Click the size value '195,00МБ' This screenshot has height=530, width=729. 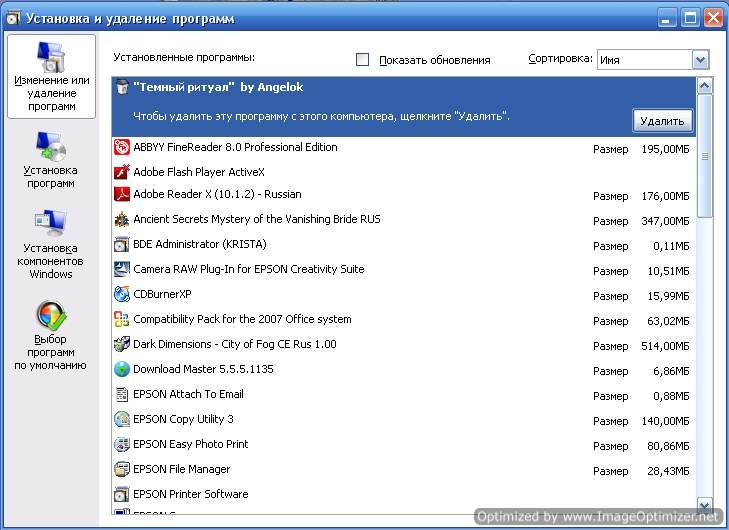coord(665,149)
